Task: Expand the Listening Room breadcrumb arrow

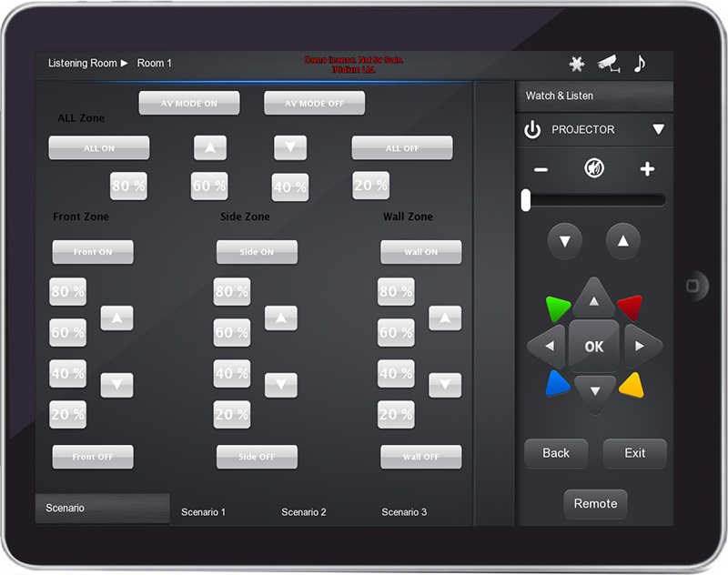Action: pyautogui.click(x=125, y=64)
